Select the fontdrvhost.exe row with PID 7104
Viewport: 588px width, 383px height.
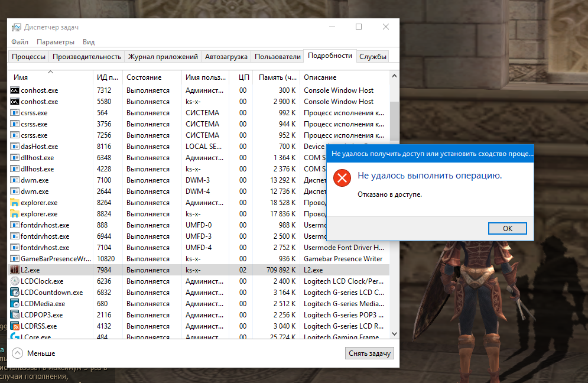[199, 248]
